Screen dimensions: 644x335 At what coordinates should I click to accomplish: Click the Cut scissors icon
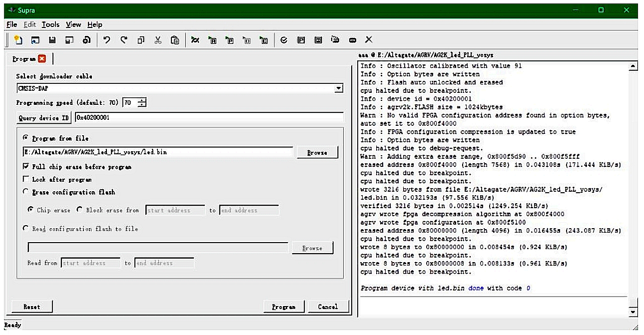[158, 39]
